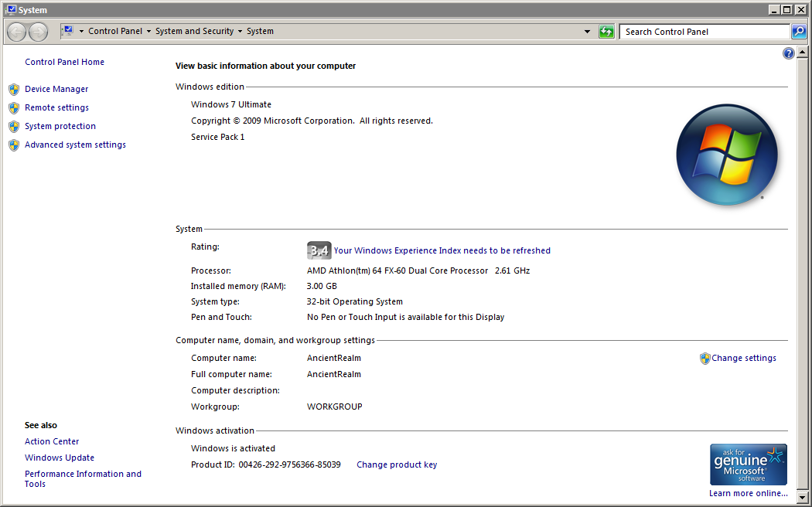Maximize the System window
The image size is (812, 507).
tap(787, 9)
